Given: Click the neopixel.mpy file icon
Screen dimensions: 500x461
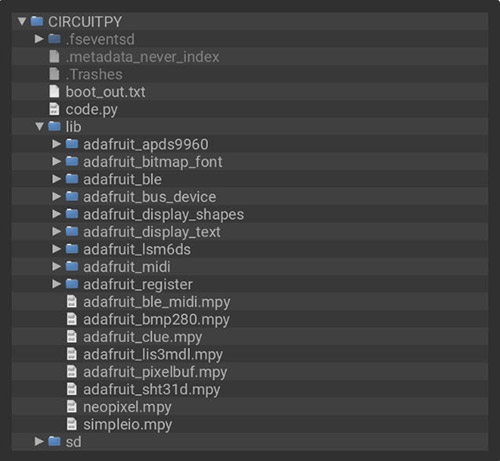Looking at the screenshot, I should 72,406.
